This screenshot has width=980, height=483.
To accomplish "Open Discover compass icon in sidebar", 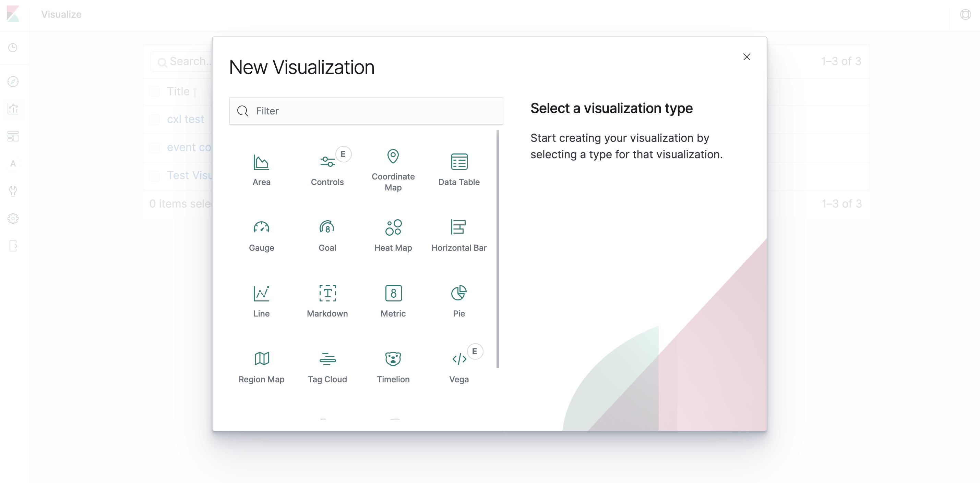I will [13, 81].
